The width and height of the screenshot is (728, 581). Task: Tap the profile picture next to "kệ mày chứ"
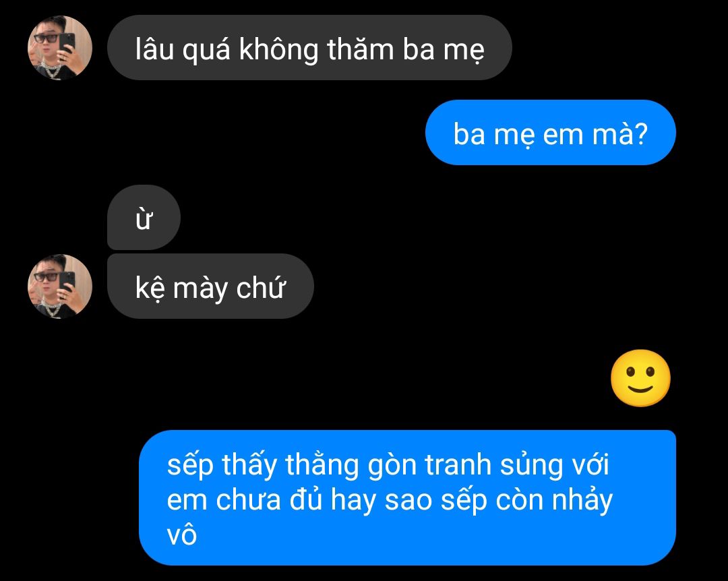pyautogui.click(x=60, y=286)
